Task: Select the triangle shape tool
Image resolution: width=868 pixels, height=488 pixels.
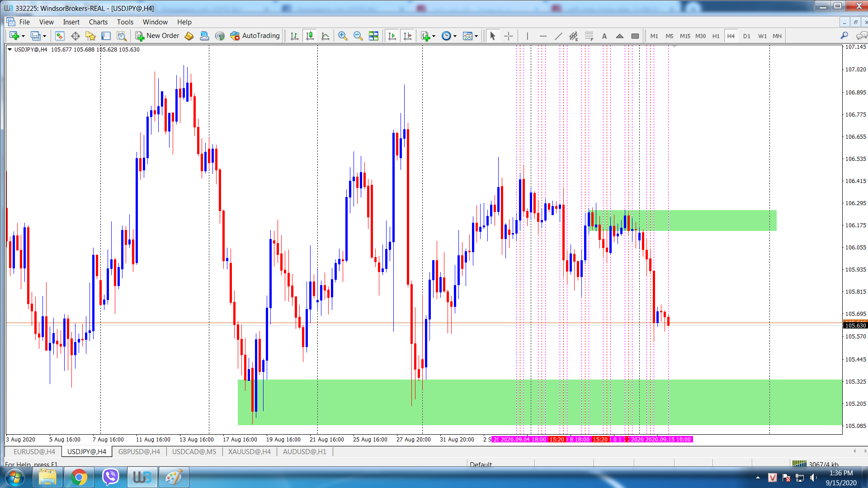Action: [x=620, y=36]
